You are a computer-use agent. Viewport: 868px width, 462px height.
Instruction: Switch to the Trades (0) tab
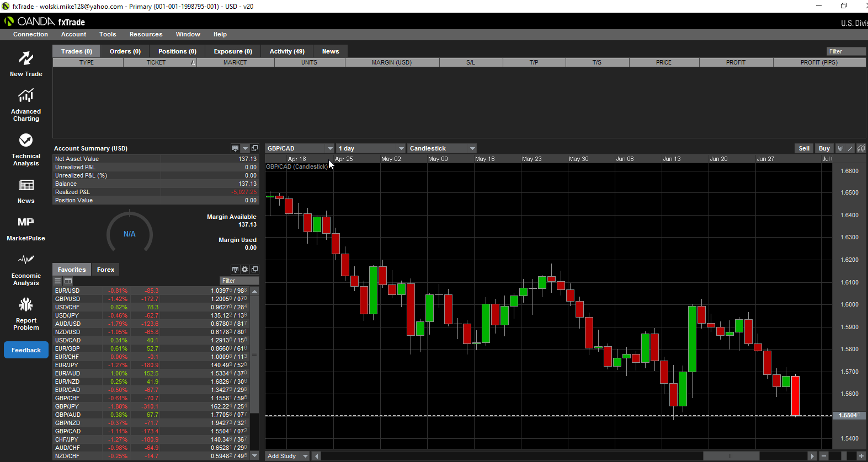77,51
